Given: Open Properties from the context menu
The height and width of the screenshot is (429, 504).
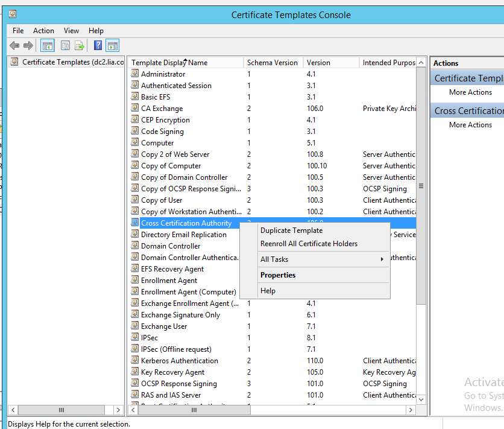Looking at the screenshot, I should point(278,275).
